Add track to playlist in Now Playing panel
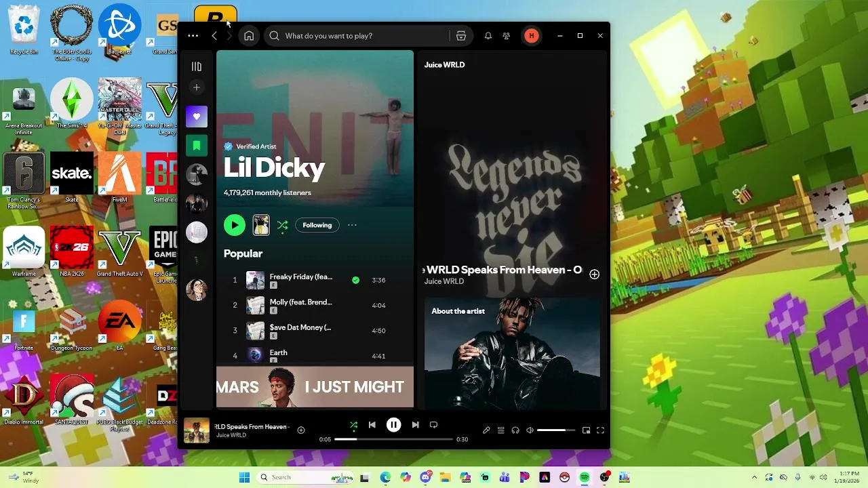 click(595, 274)
